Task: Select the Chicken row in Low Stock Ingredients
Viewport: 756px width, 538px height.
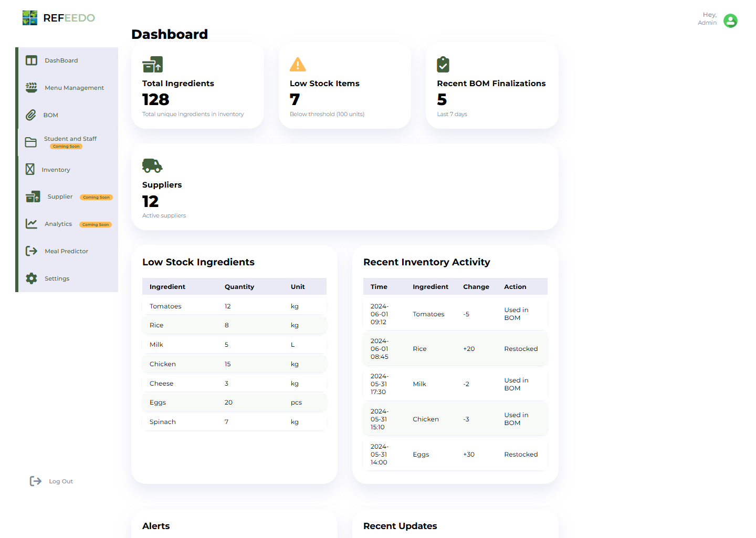Action: pyautogui.click(x=234, y=364)
